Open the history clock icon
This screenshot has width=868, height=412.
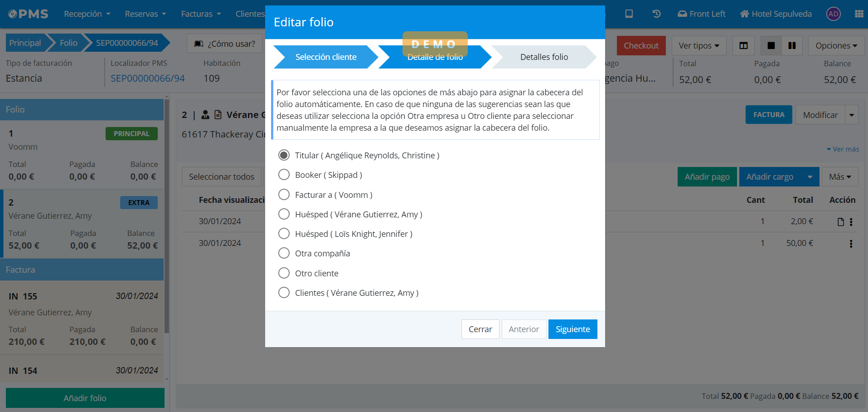(x=656, y=14)
